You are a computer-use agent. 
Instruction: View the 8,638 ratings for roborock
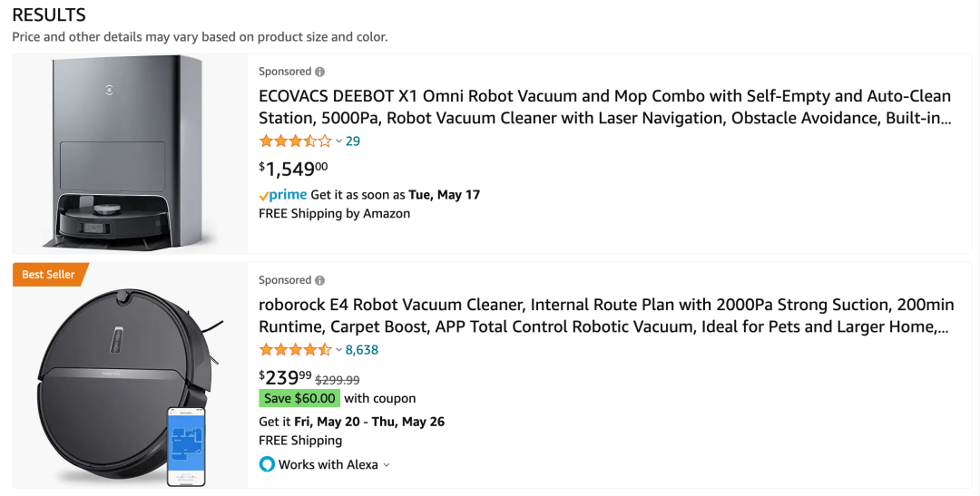(x=362, y=349)
